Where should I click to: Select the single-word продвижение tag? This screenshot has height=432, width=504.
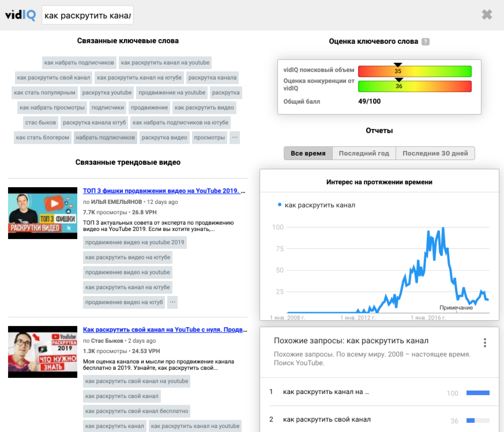coord(149,108)
